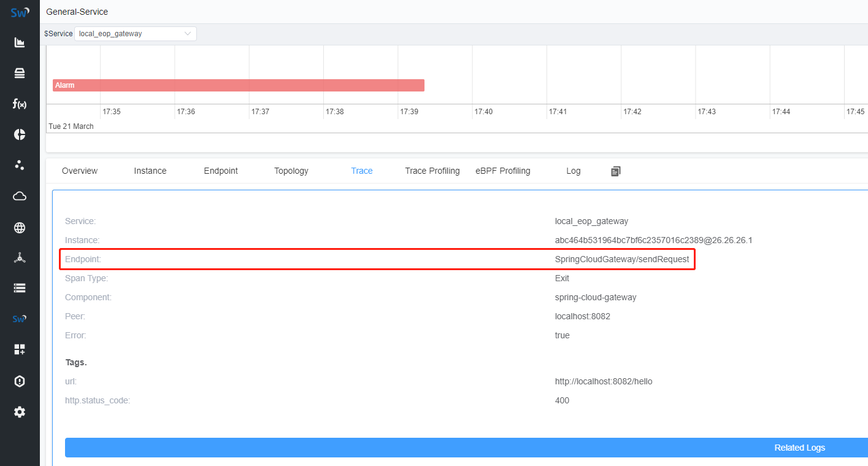Screen dimensions: 868x466
Task: Click the settings gear icon
Action: coord(19,411)
